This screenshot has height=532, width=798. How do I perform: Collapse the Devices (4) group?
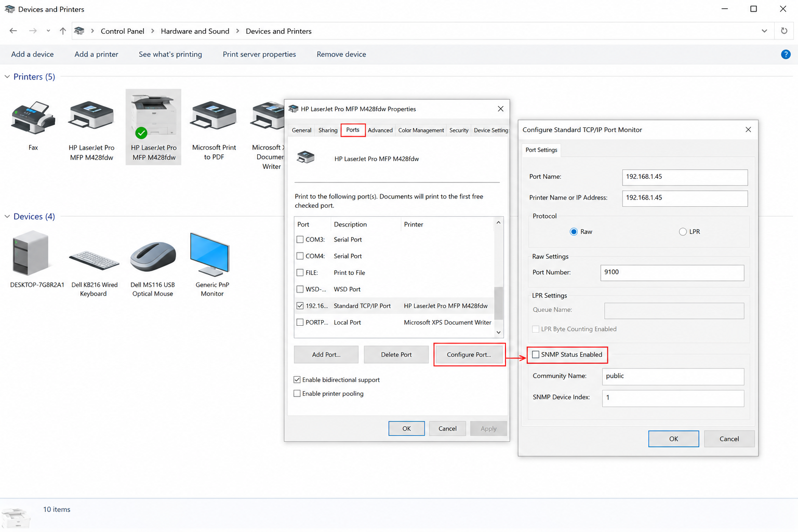(7, 217)
